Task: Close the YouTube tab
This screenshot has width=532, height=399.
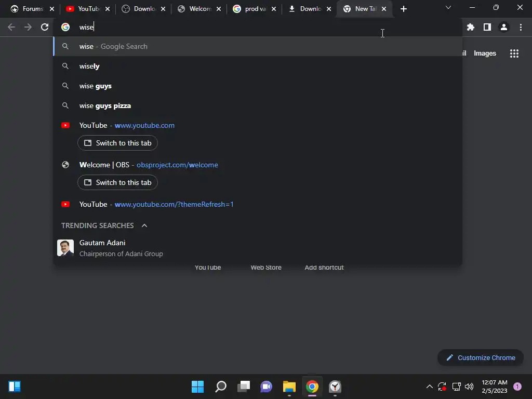Action: pyautogui.click(x=108, y=9)
